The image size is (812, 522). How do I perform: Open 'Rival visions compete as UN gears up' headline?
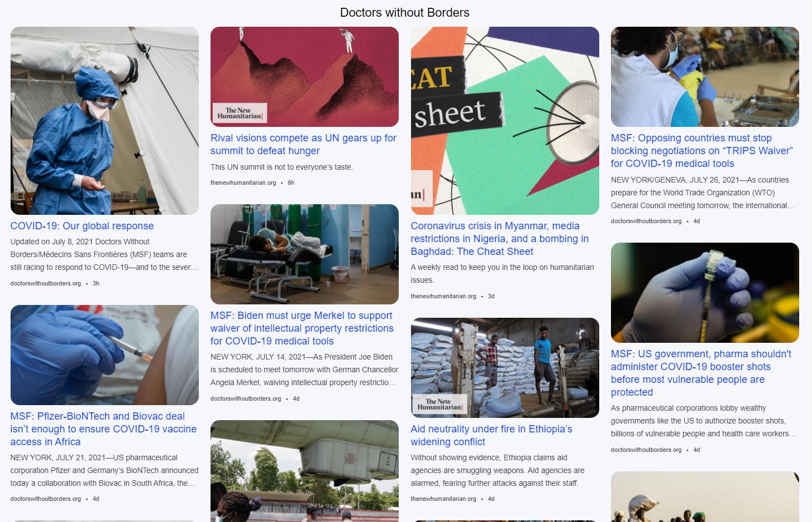click(304, 144)
